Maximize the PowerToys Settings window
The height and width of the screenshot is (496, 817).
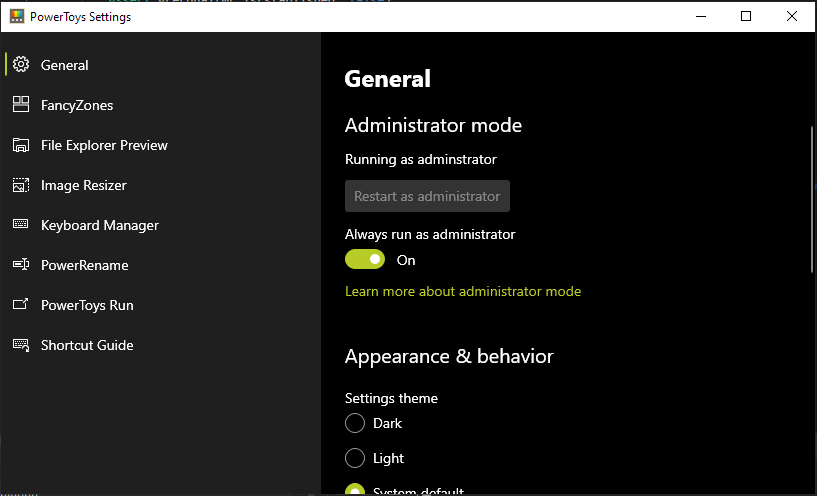[746, 16]
